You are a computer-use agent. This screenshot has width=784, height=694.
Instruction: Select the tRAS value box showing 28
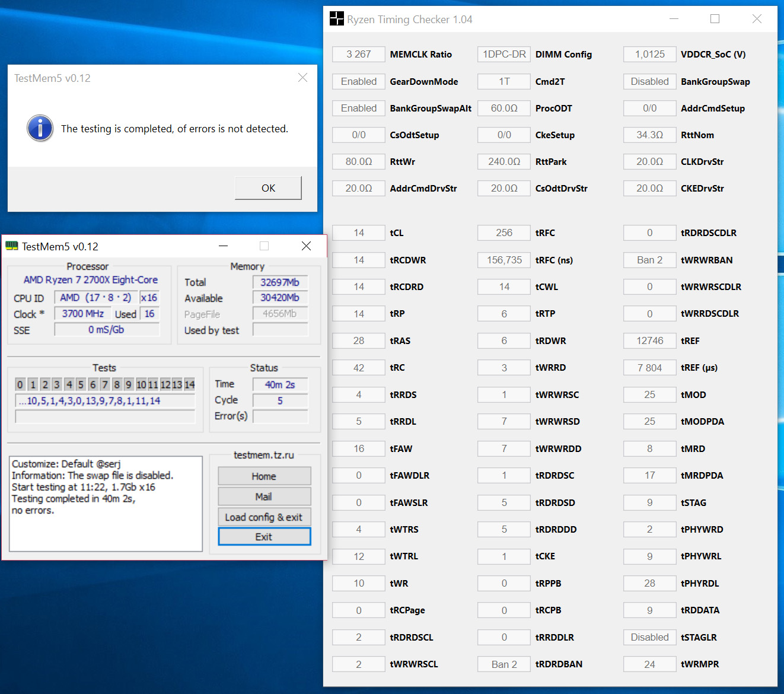[x=359, y=340]
